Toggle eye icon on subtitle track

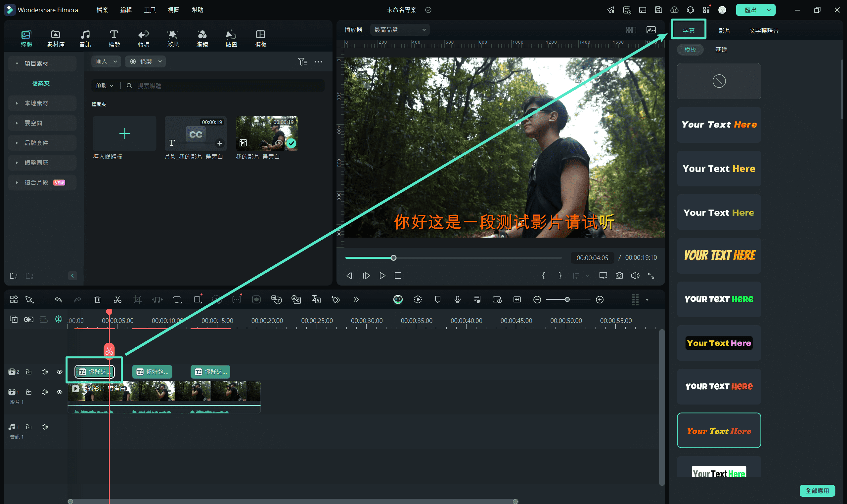click(58, 371)
